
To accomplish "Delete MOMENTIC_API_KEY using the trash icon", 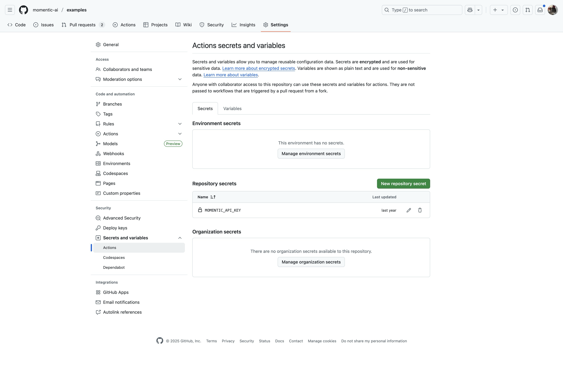I will [x=420, y=210].
